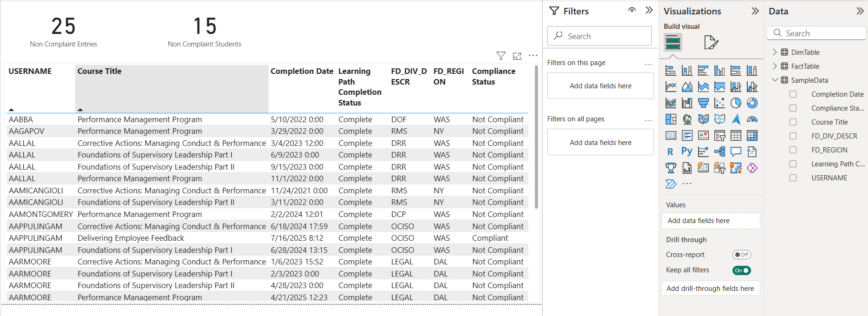
Task: Click the table's vertical scrollbar
Action: click(537, 137)
